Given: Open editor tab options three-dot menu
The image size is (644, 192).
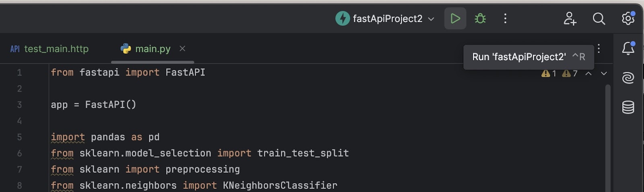Looking at the screenshot, I should (x=599, y=49).
